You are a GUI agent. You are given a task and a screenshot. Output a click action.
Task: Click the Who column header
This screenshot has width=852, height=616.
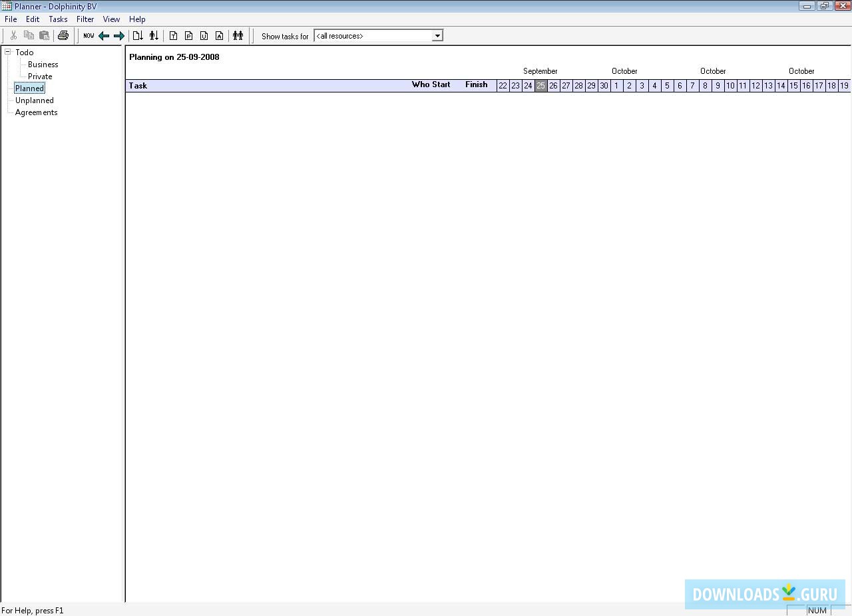coord(421,84)
